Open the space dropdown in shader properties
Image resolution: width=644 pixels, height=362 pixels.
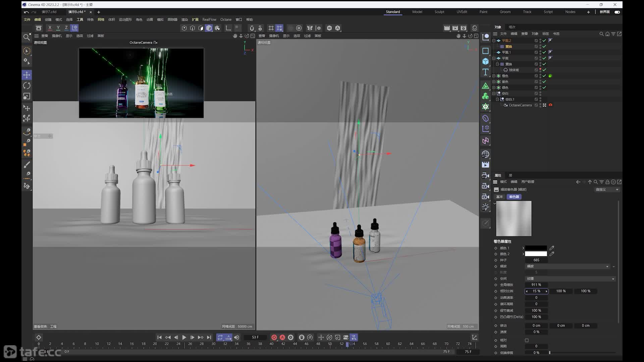pos(570,279)
